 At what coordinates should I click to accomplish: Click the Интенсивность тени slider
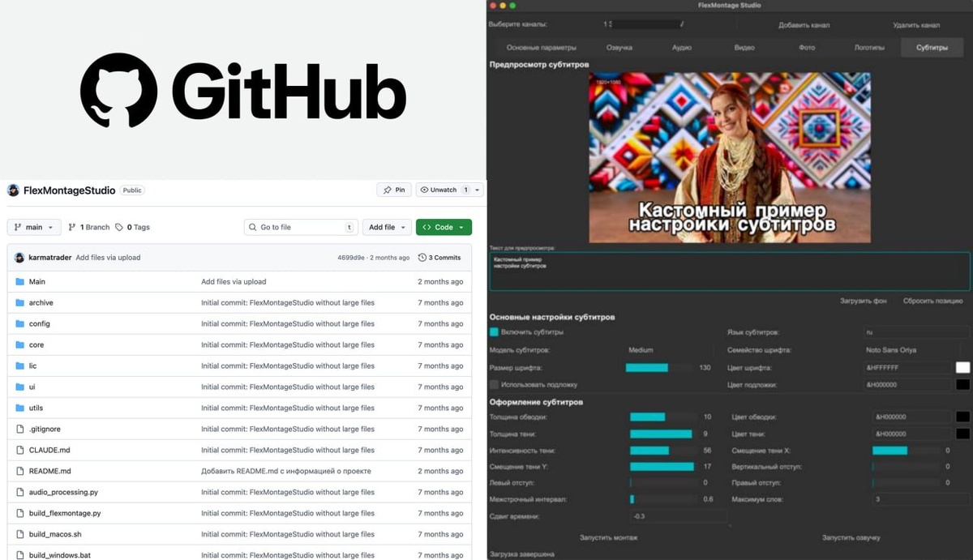pyautogui.click(x=663, y=451)
